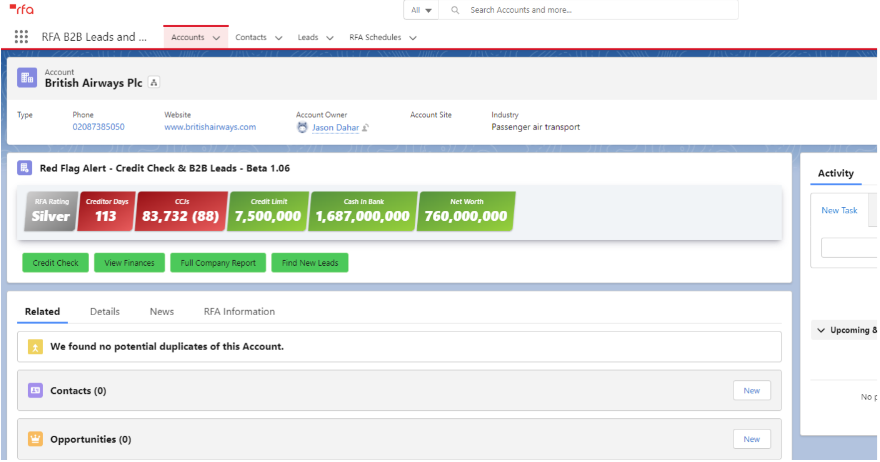
Task: Select the Activity tab
Action: 836,173
